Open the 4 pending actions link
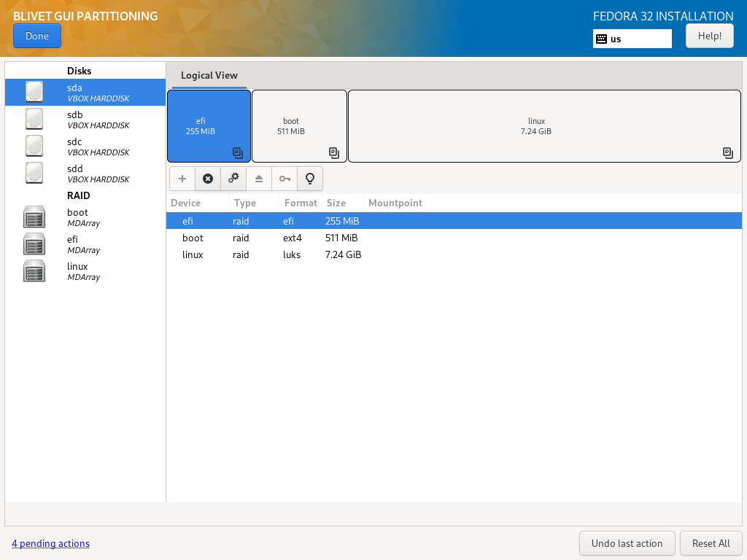The image size is (747, 560). coord(50,543)
